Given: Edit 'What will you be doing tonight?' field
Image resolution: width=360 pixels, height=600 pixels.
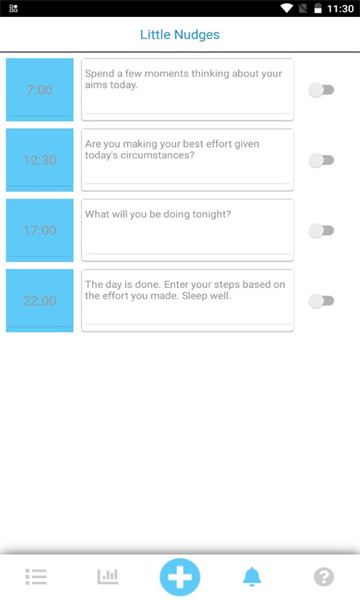Looking at the screenshot, I should pos(187,230).
